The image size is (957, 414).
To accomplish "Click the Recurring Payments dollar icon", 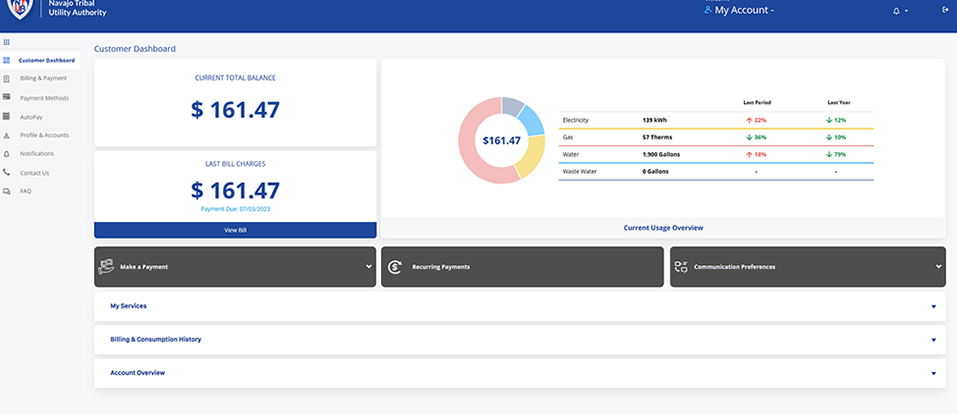I will pyautogui.click(x=395, y=267).
